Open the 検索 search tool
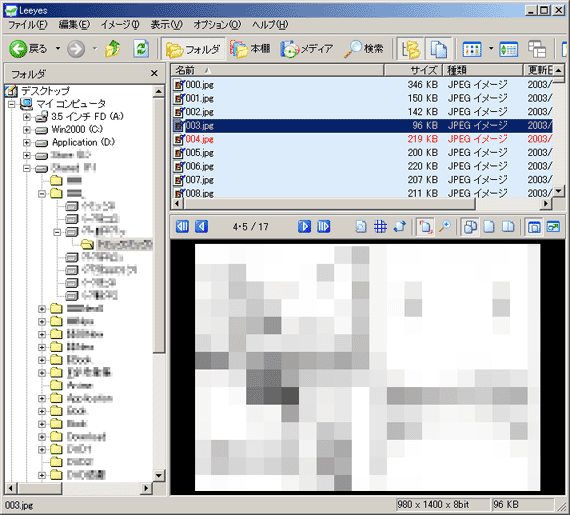The height and width of the screenshot is (515, 570). (x=364, y=49)
